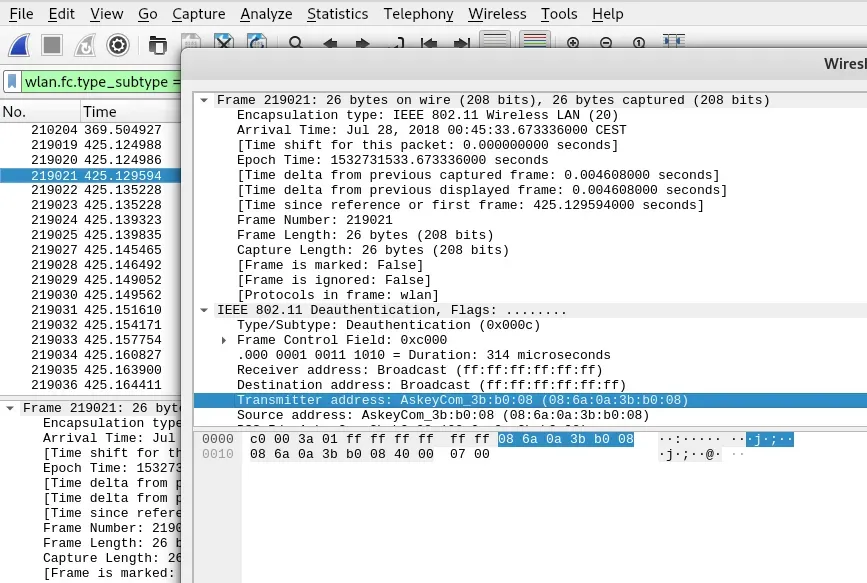Click the zoom in toolbar icon

click(x=573, y=44)
